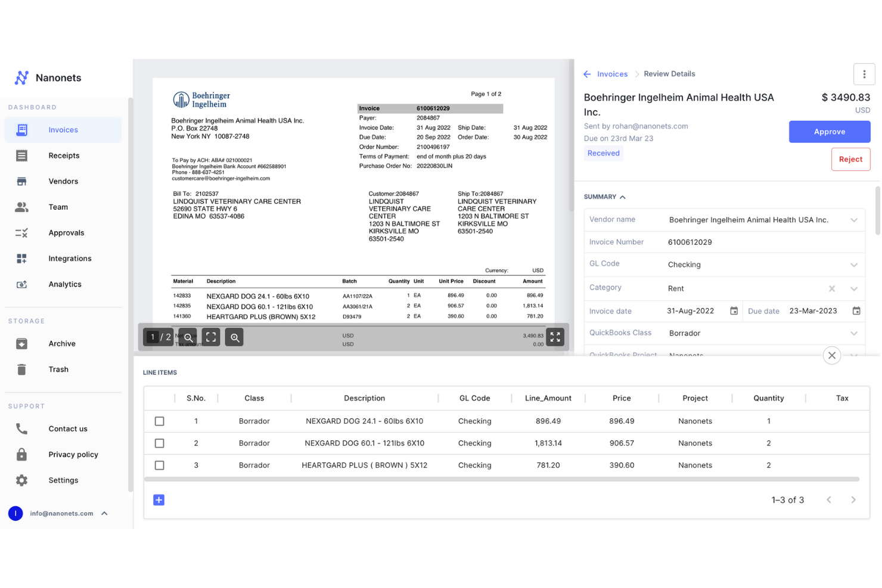882x588 pixels.
Task: Expand invoice viewer to fullscreen
Action: point(555,337)
